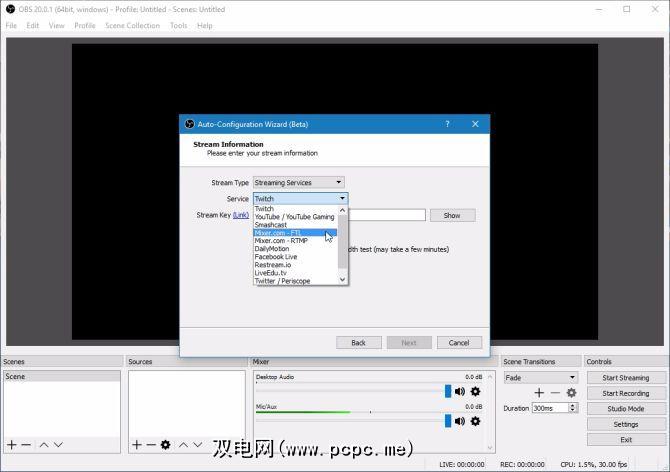The image size is (670, 472).
Task: Open the Scene Collection menu
Action: [x=132, y=25]
